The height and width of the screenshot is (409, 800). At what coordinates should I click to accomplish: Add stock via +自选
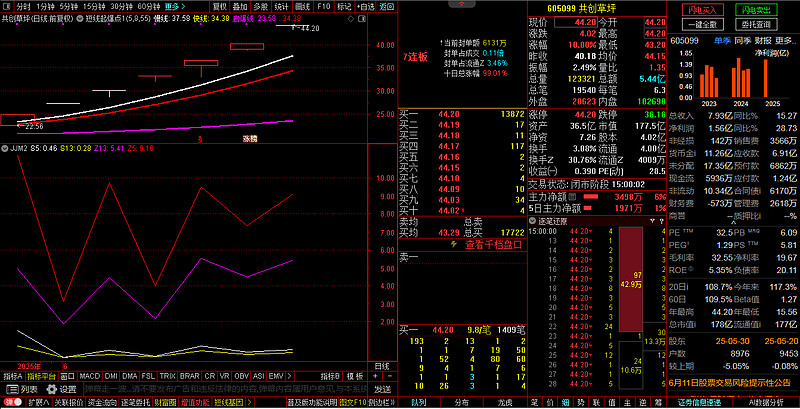(x=365, y=7)
